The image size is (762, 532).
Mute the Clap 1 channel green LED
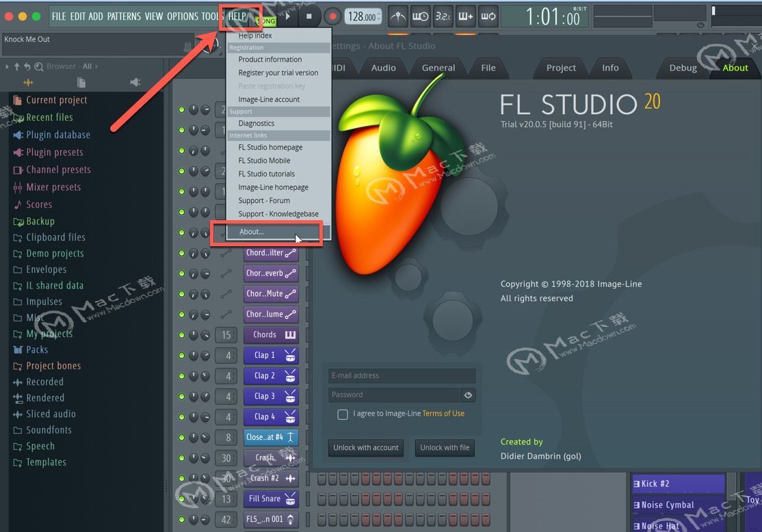(x=182, y=355)
